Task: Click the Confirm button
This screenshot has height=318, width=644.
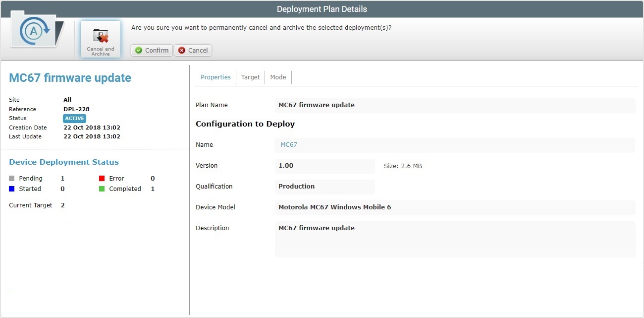Action: pos(151,50)
